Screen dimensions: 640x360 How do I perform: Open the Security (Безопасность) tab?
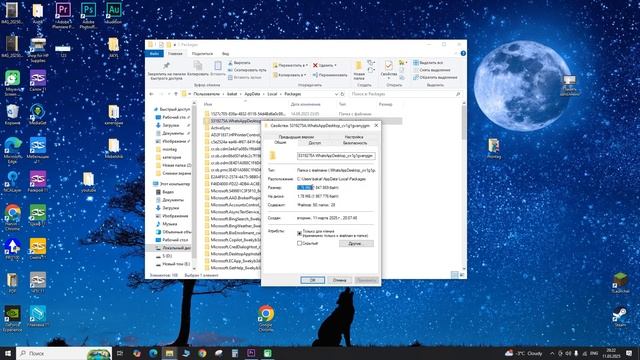[355, 143]
